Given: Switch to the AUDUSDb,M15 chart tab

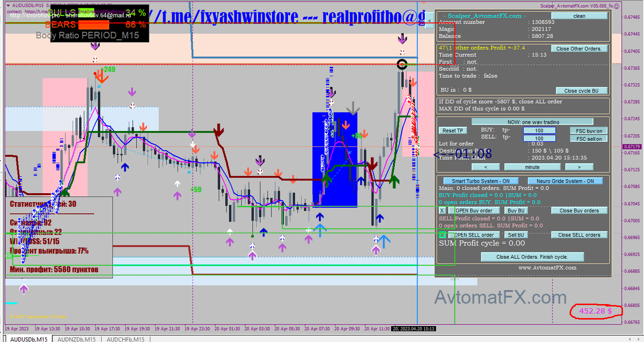Looking at the screenshot, I should [x=29, y=339].
